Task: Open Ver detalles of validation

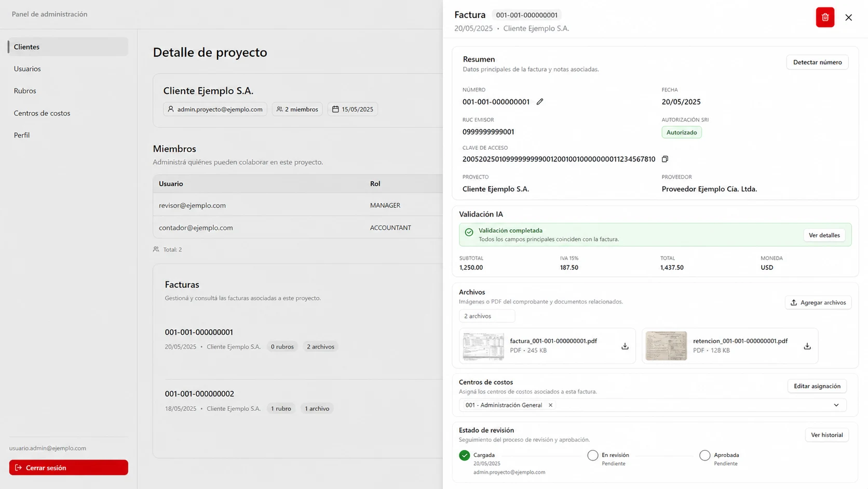Action: pos(824,235)
